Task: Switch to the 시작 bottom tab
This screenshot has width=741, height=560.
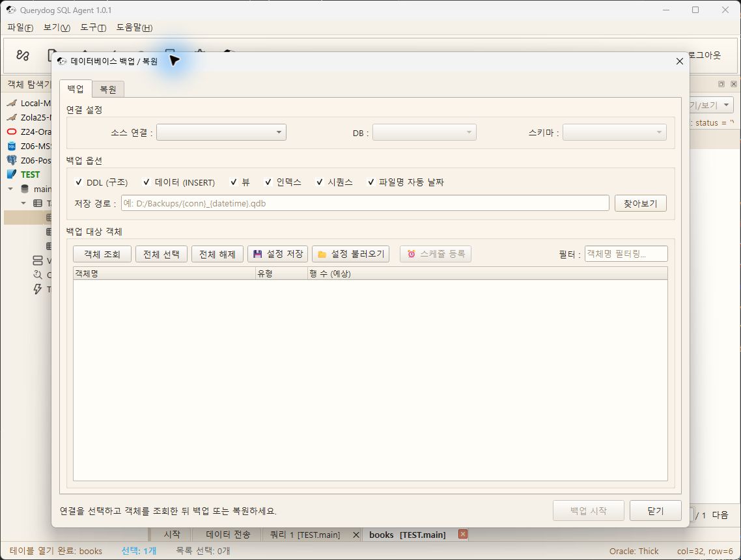Action: coord(171,535)
